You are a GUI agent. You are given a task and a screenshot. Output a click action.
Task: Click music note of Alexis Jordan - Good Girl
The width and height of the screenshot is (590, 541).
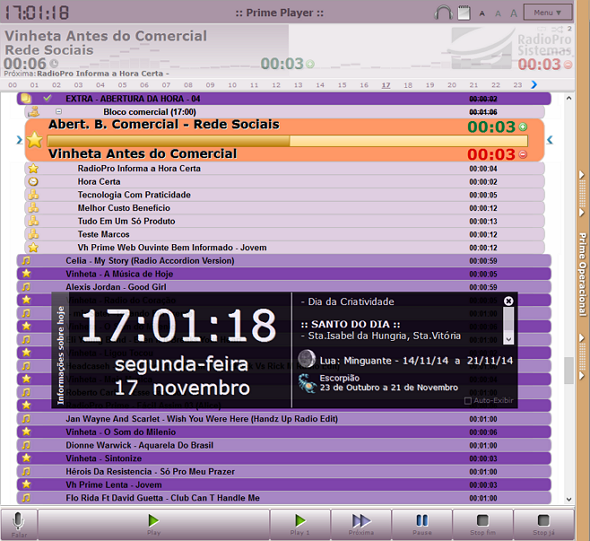point(26,287)
